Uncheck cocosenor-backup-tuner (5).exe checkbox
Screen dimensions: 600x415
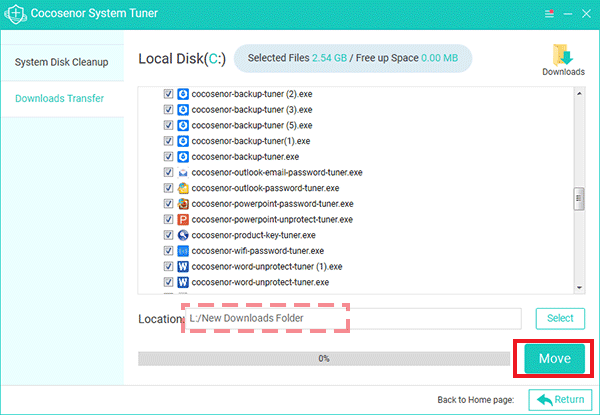click(168, 125)
